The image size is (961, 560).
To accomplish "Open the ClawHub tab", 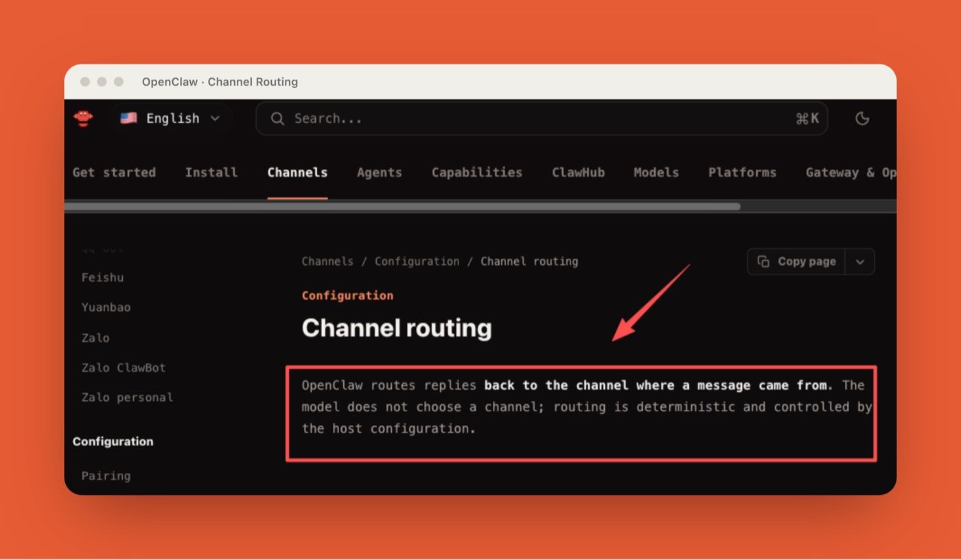I will coord(579,172).
